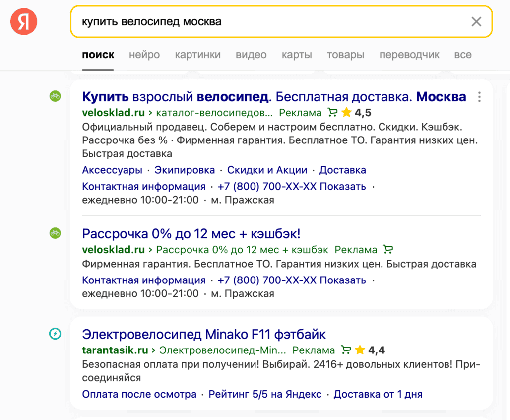This screenshot has width=510, height=420.
Task: Open the 'картинки' tab
Action: click(x=198, y=55)
